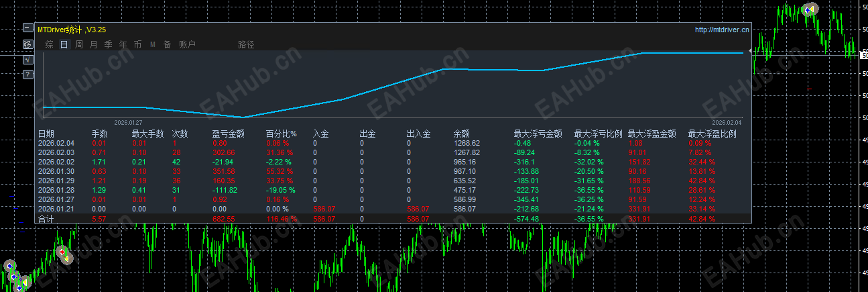868x292 pixels.
Task: Select the 年 yearly statistics tab
Action: [123, 44]
